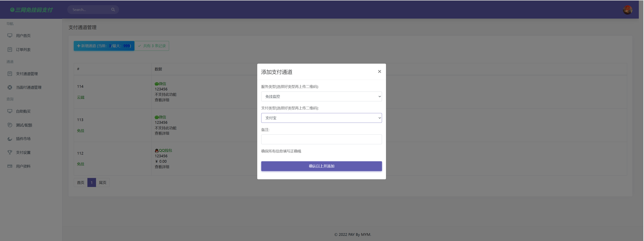
Task: Expand the 服务类型 dropdown showing 免挂监控
Action: coord(321,97)
